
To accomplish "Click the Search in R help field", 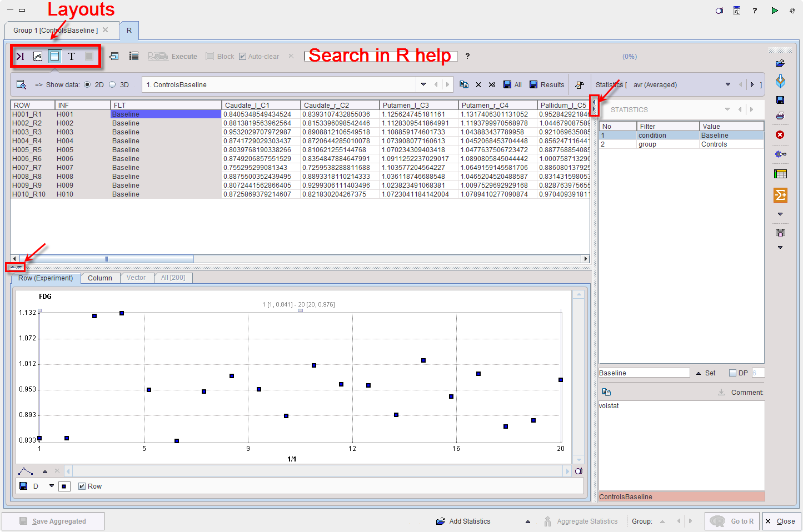I will click(x=381, y=56).
